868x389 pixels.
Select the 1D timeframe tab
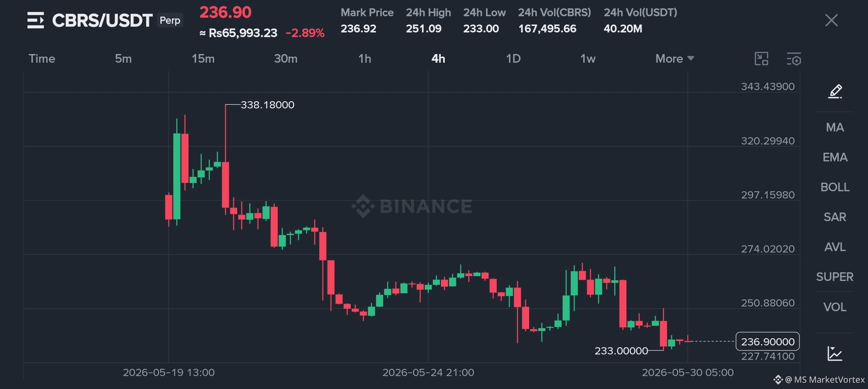click(513, 59)
